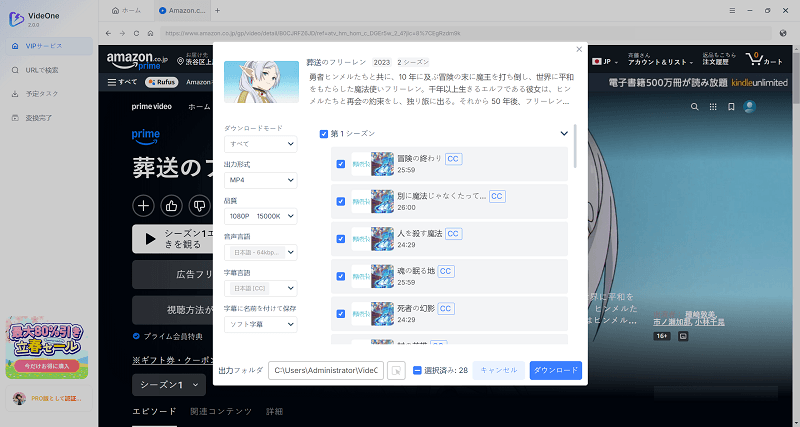Open 予定タスク in the sidebar
The width and height of the screenshot is (800, 427).
49,94
